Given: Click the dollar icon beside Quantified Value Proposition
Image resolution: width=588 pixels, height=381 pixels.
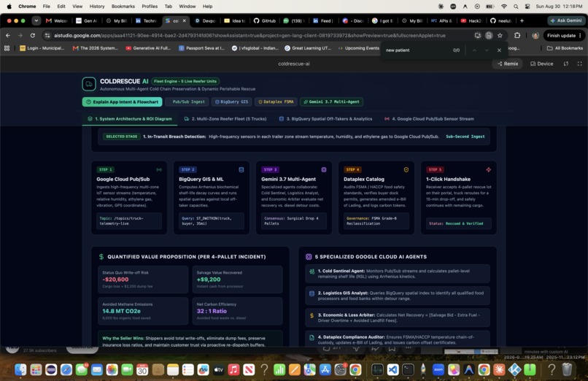Looking at the screenshot, I should 101,256.
